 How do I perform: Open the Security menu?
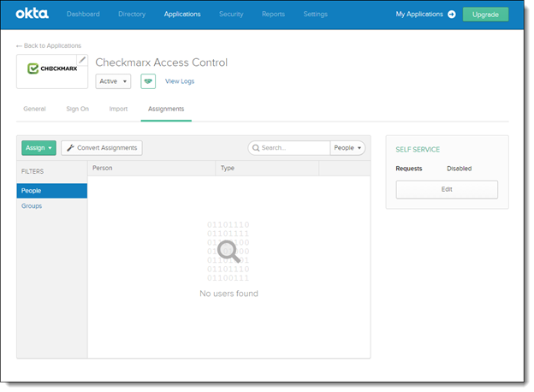[231, 14]
